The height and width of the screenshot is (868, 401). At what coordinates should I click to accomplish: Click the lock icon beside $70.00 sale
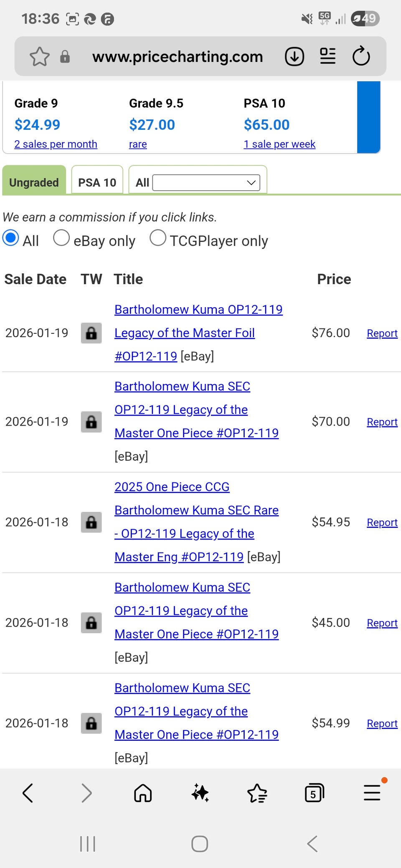91,422
